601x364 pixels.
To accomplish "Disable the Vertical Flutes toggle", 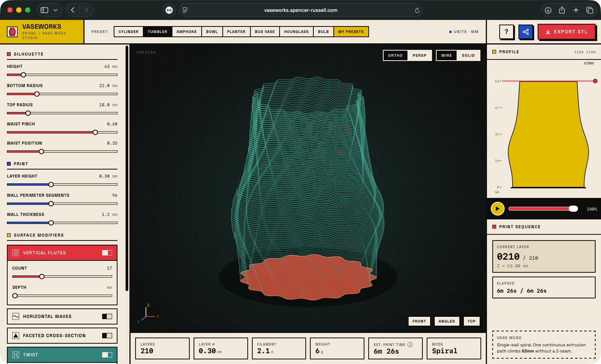I will pos(107,253).
